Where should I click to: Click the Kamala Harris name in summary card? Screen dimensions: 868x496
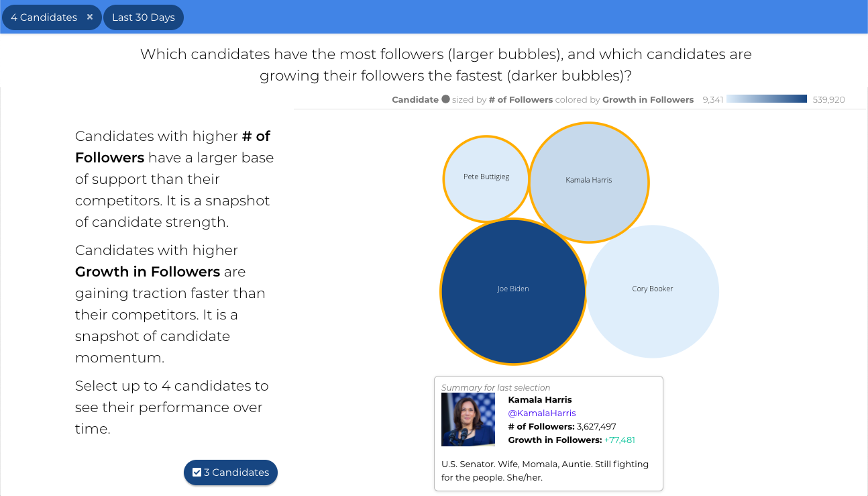pyautogui.click(x=540, y=400)
